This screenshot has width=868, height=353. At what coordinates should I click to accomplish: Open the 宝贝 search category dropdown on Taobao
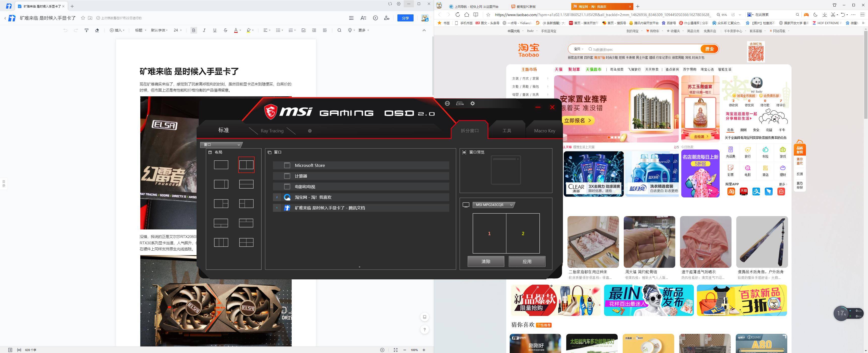578,49
